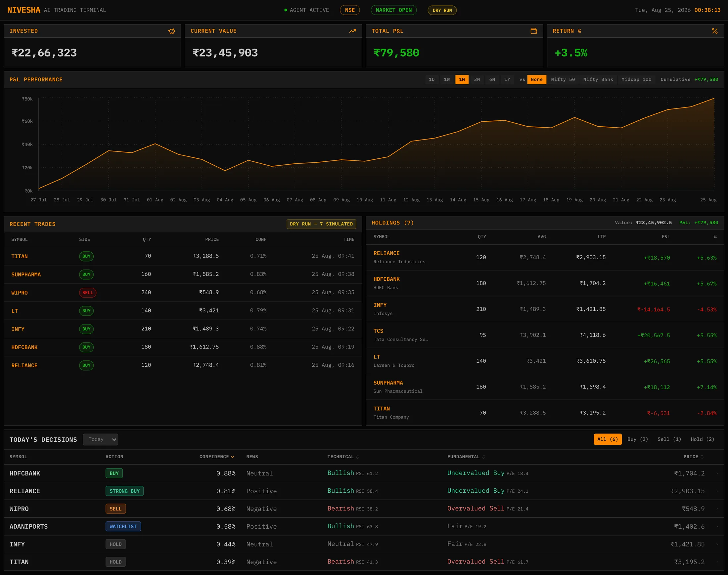Select the 1Y time range
This screenshot has height=575, width=728.
click(507, 79)
